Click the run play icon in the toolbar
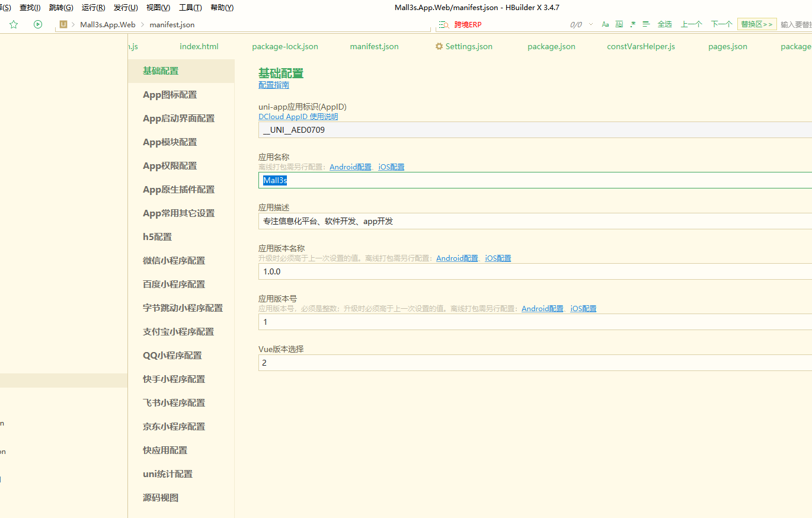The width and height of the screenshot is (812, 518). pyautogui.click(x=38, y=24)
